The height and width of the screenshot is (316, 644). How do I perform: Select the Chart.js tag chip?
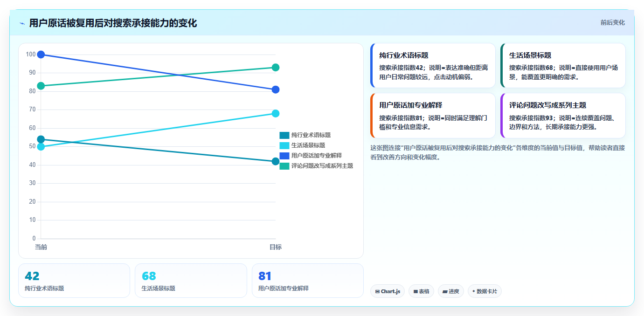(388, 291)
